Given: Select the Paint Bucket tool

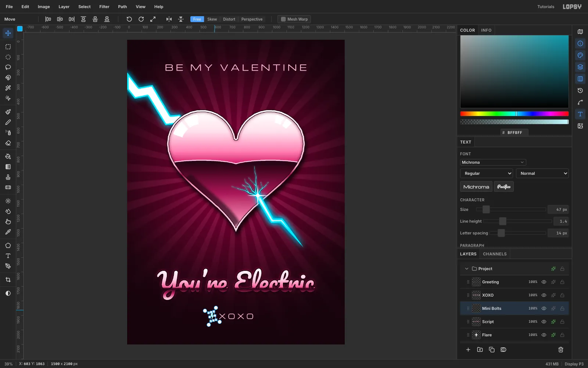Looking at the screenshot, I should click(8, 156).
